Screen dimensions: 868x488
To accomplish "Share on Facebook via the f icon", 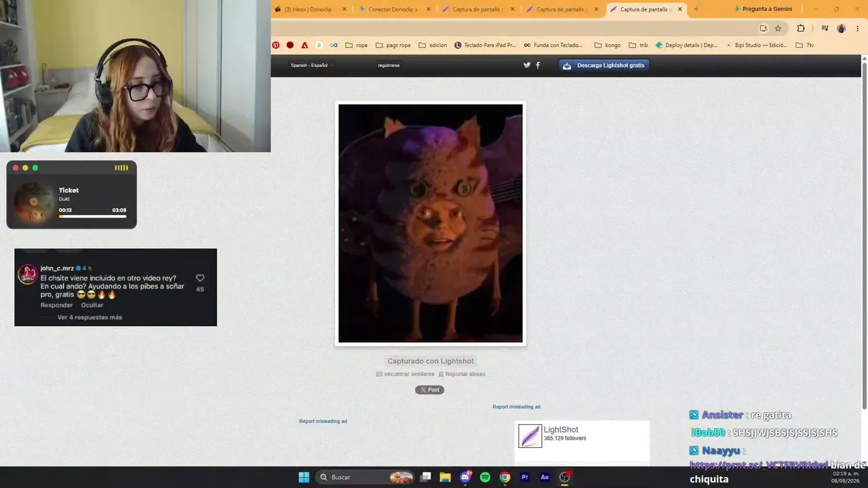I will click(538, 65).
